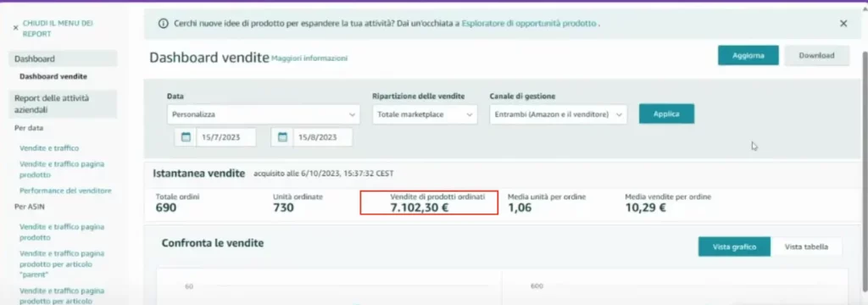Viewport: 868px width, 305px height.
Task: Switch to Vista tabella view
Action: click(806, 247)
